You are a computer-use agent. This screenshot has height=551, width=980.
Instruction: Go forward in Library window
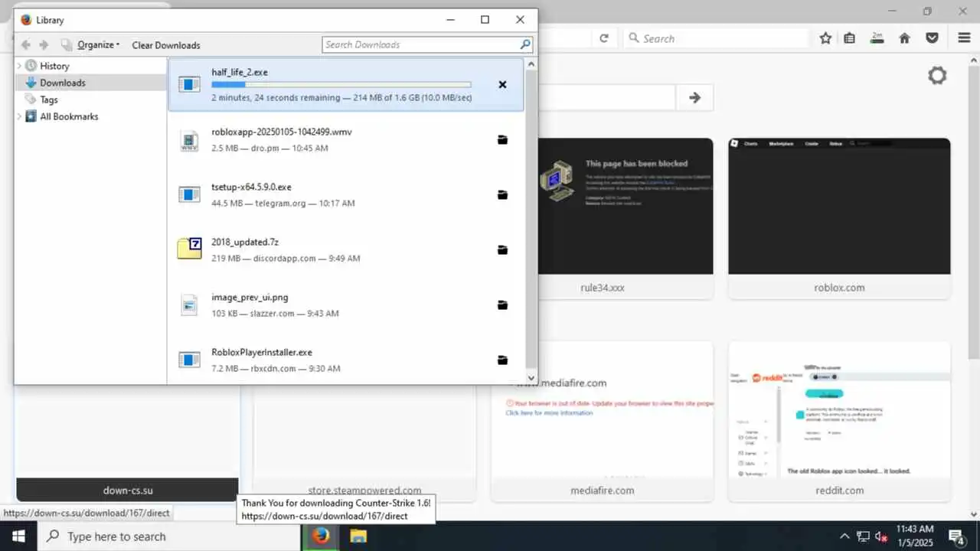click(x=44, y=45)
